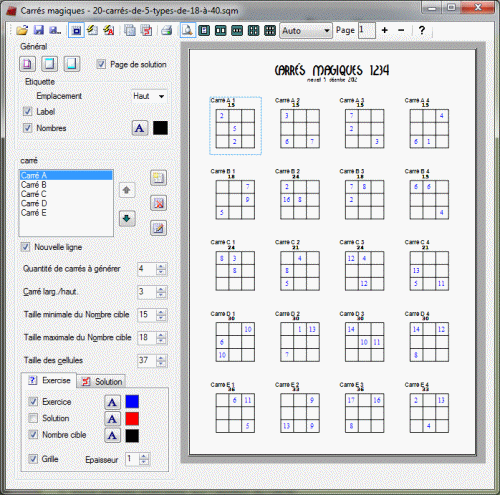Click the print preview magnifier icon

[x=188, y=31]
